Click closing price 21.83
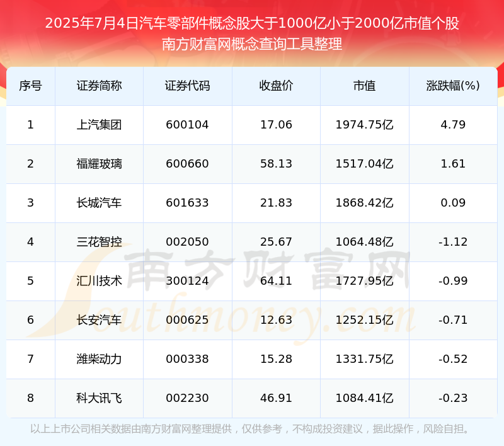504x446 pixels. pyautogui.click(x=276, y=203)
